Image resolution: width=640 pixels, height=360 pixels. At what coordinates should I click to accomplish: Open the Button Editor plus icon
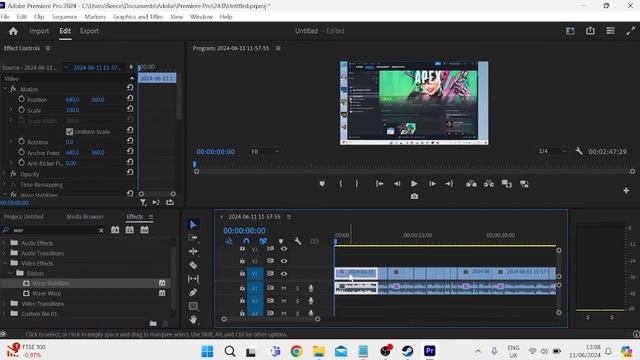coord(626,191)
